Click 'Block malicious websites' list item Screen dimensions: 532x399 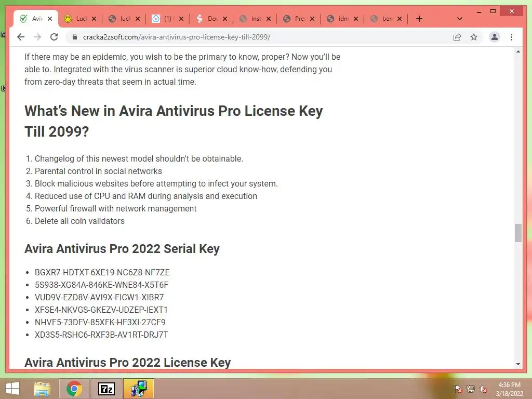pos(156,183)
